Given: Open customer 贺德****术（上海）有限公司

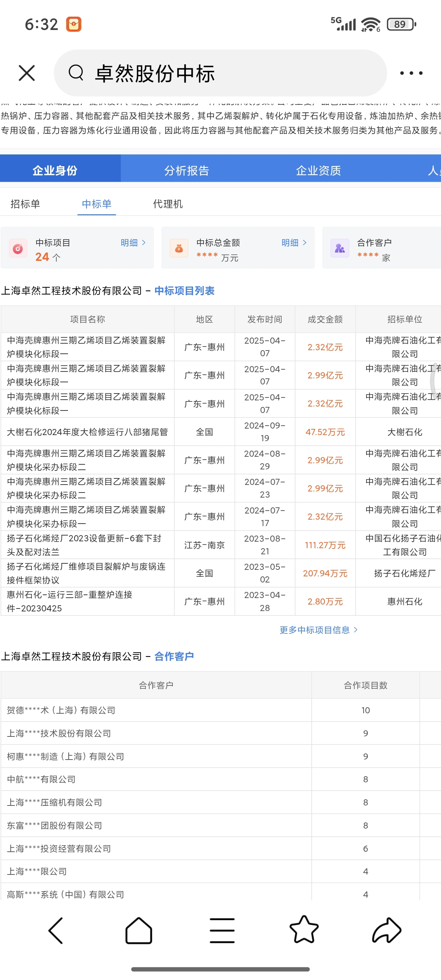Looking at the screenshot, I should coord(61,710).
